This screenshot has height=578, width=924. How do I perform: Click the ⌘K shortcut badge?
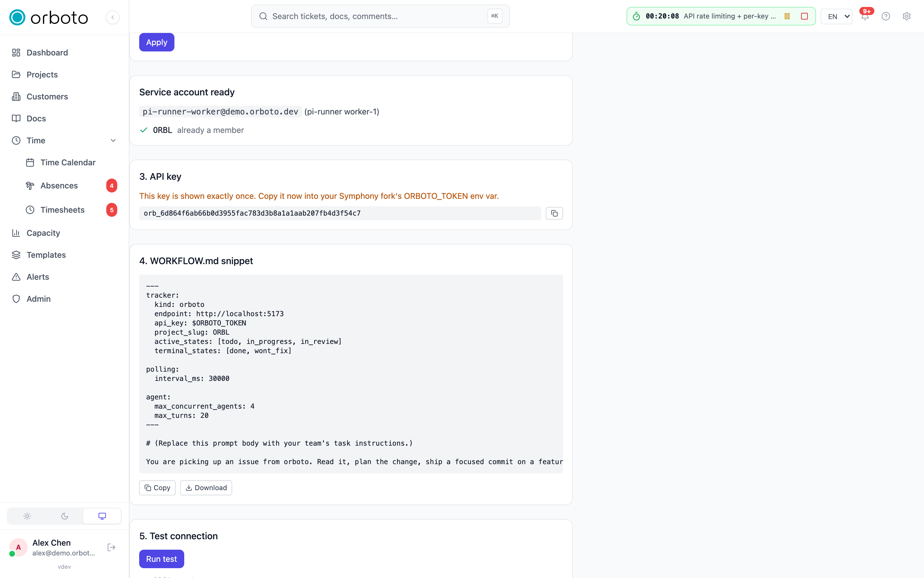coord(494,16)
